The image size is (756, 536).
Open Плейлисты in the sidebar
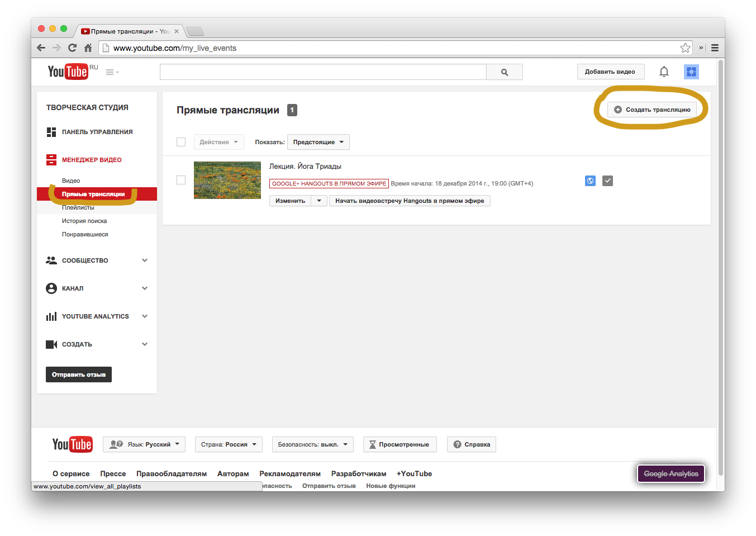(x=78, y=208)
